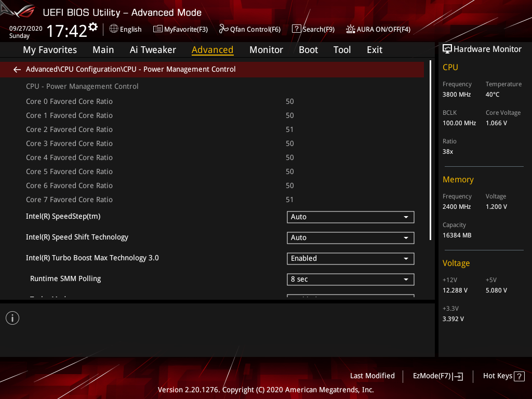Open Intel Speed Shift Technology dropdown

pyautogui.click(x=351, y=238)
